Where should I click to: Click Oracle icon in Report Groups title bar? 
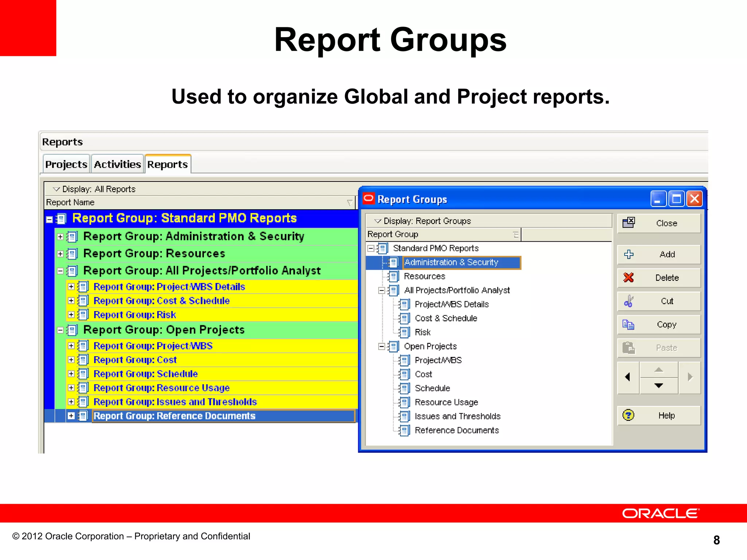[x=368, y=198]
